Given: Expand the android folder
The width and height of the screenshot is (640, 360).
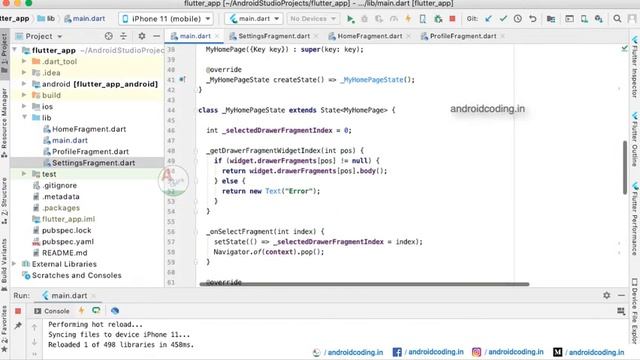Looking at the screenshot, I should 24,84.
